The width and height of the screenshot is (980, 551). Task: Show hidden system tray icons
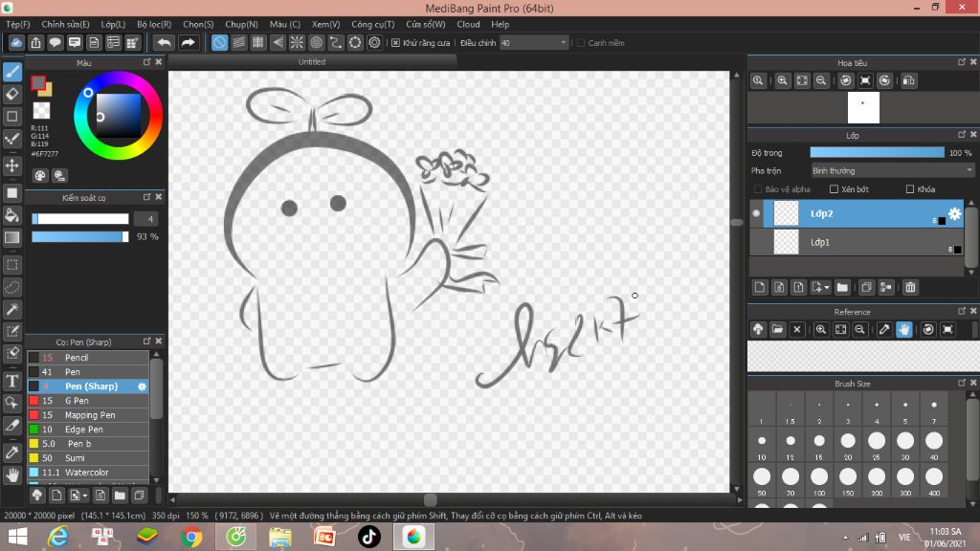(x=845, y=538)
